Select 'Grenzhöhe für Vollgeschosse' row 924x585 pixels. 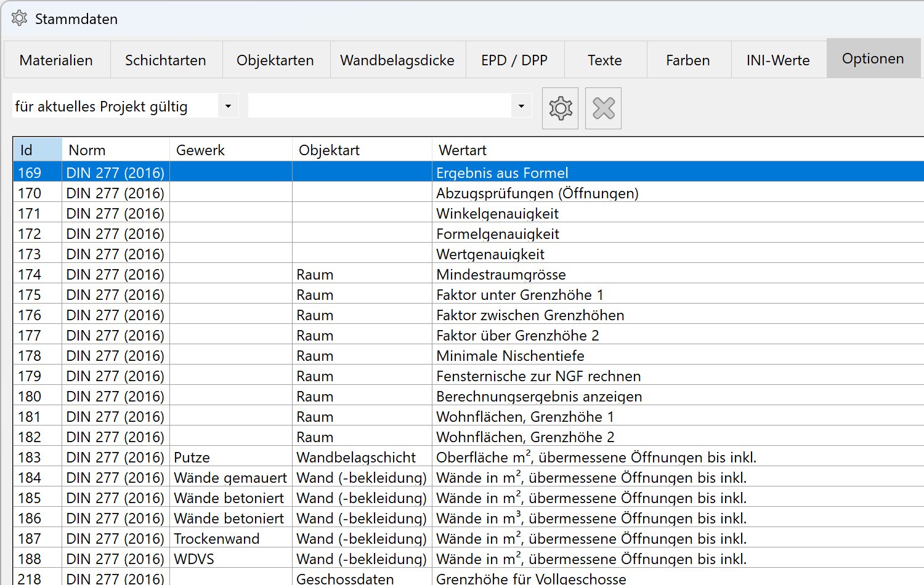click(468, 578)
